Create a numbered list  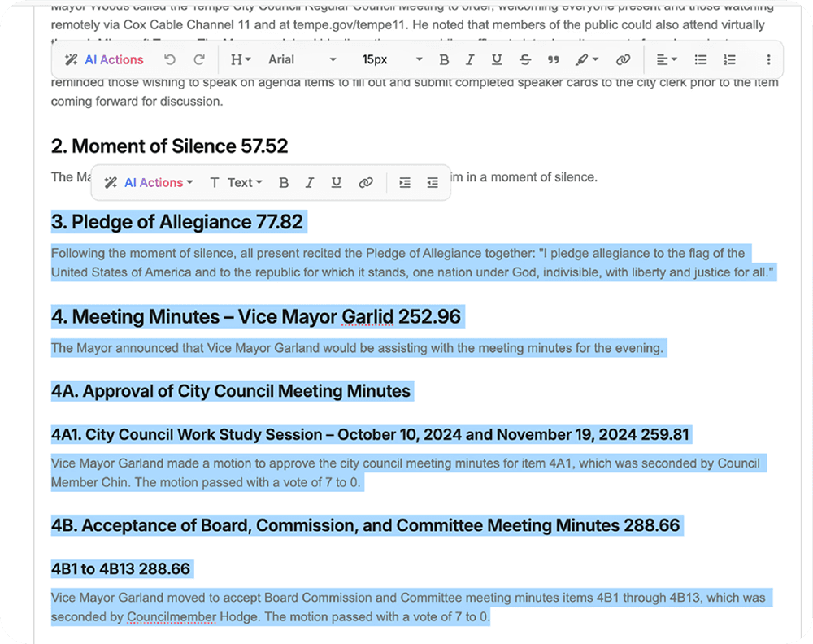(x=729, y=59)
